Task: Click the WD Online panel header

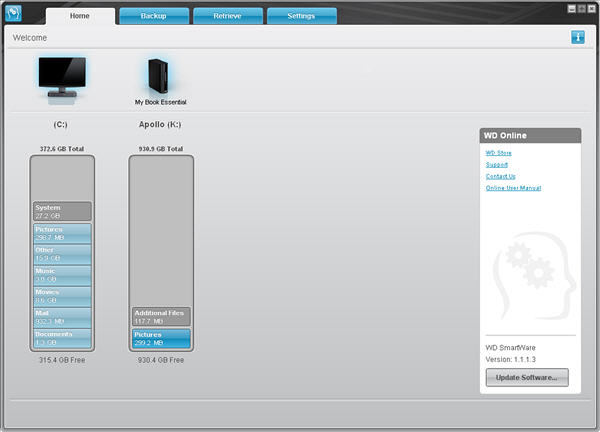Action: [530, 135]
